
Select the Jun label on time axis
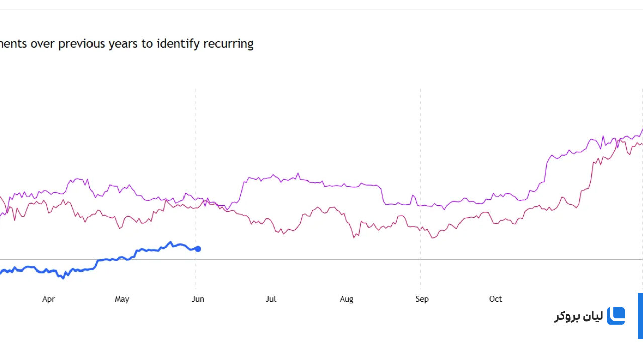click(x=198, y=299)
